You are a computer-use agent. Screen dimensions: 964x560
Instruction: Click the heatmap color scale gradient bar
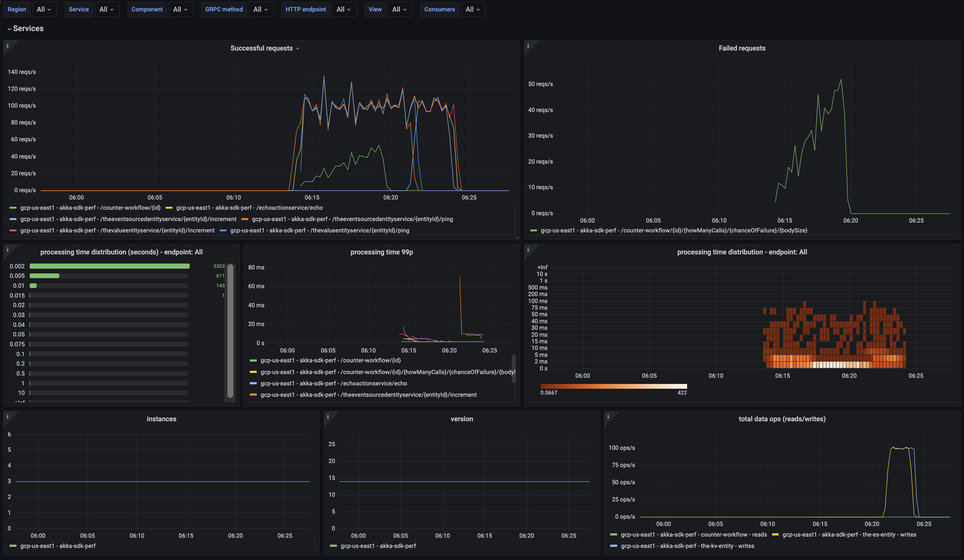pos(613,386)
